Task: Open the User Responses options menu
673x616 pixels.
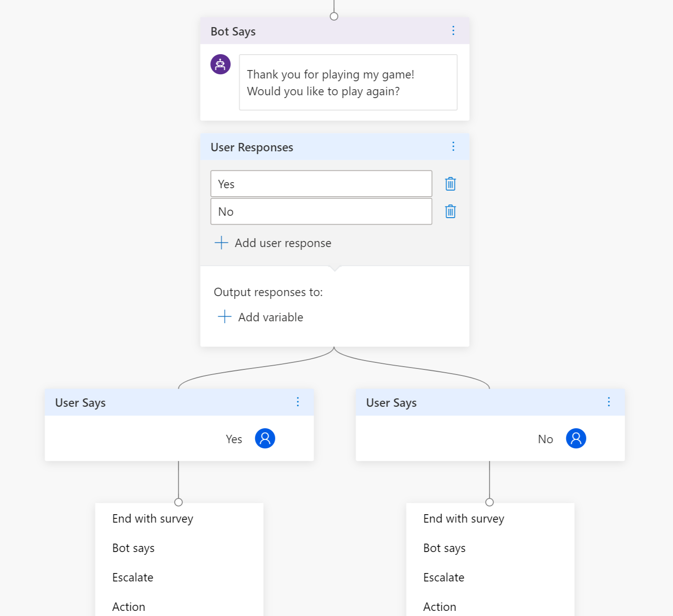Action: point(453,147)
